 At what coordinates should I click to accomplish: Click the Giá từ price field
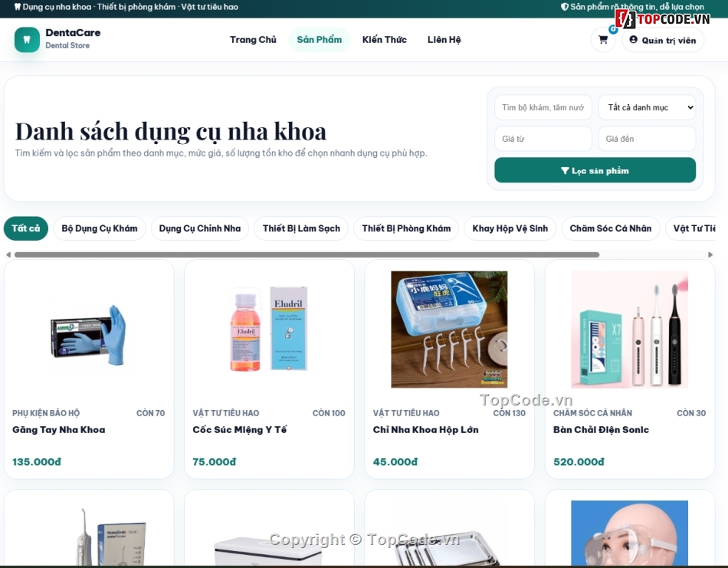coord(543,139)
